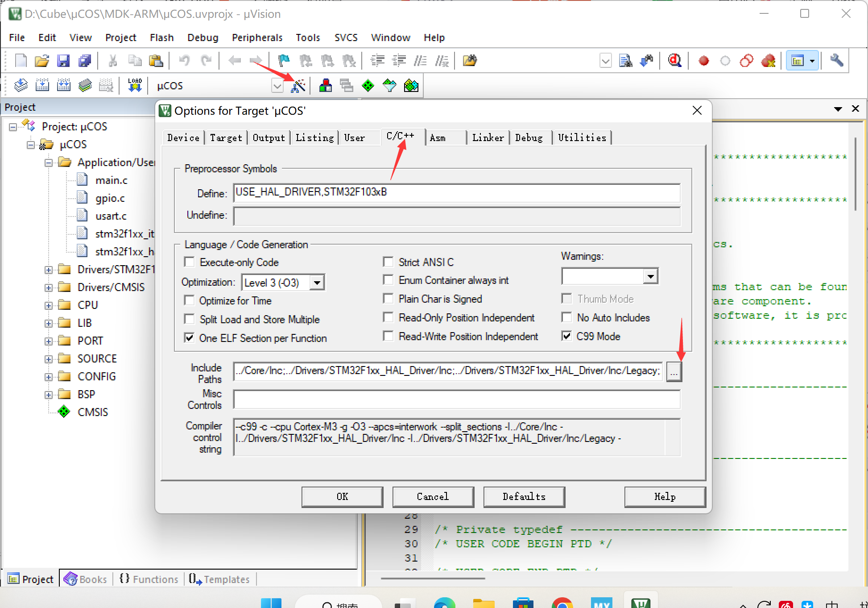868x608 pixels.
Task: Click the OK button
Action: click(x=342, y=496)
